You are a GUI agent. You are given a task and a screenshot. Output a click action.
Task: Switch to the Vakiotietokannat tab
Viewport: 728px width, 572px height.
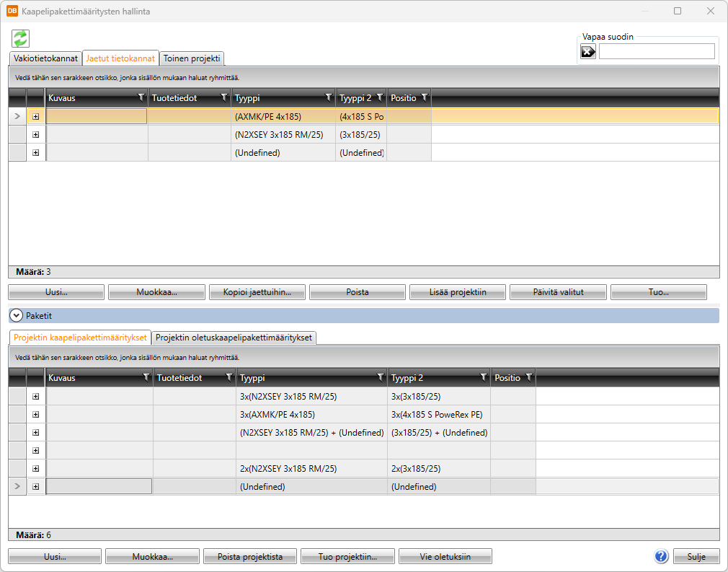(x=45, y=58)
